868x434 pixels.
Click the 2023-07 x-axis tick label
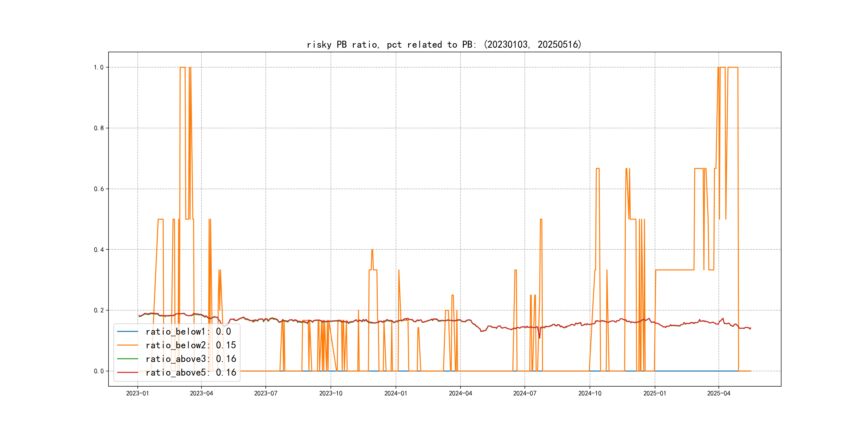click(265, 393)
